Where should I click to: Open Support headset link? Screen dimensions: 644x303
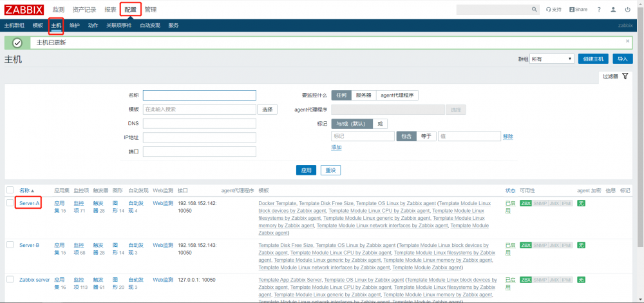click(x=554, y=10)
